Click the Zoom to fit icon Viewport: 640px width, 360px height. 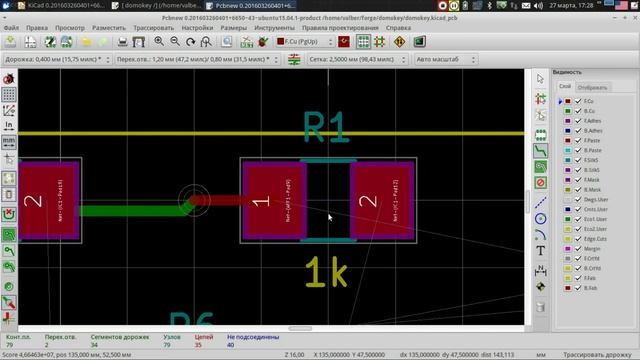[206, 41]
